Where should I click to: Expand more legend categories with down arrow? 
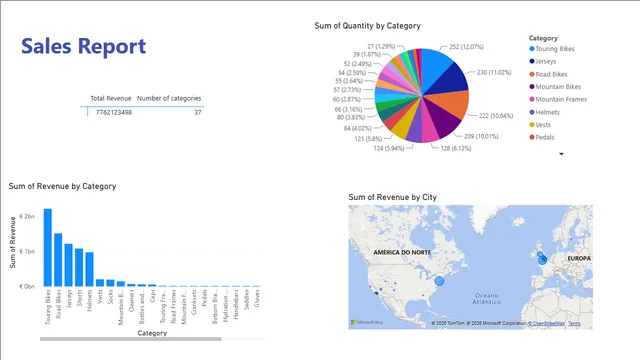pyautogui.click(x=561, y=154)
